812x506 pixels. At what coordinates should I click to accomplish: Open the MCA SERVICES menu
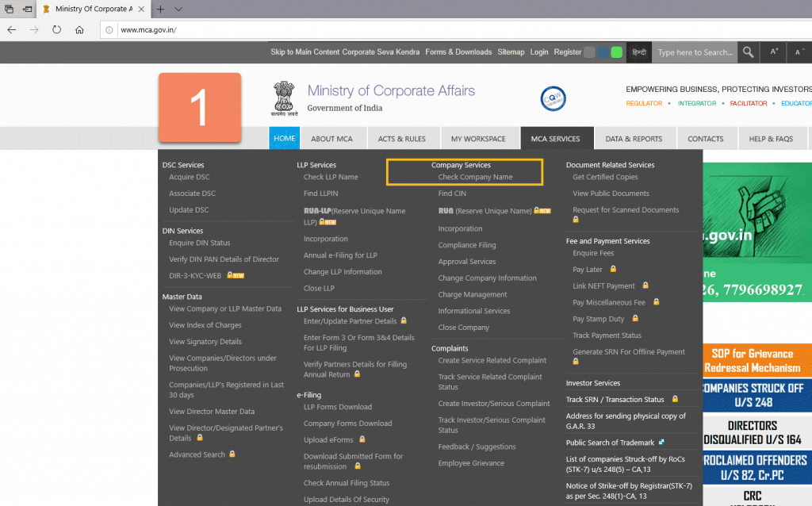click(x=556, y=139)
